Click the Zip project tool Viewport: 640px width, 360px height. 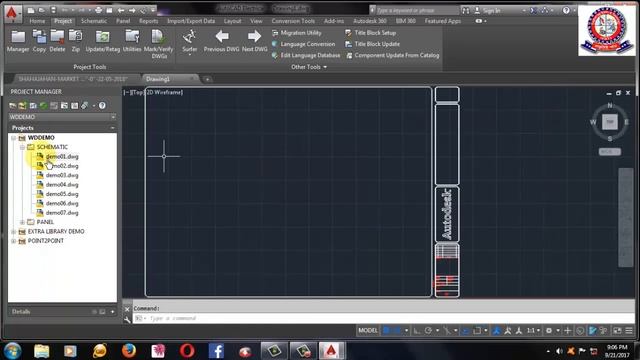pos(76,41)
